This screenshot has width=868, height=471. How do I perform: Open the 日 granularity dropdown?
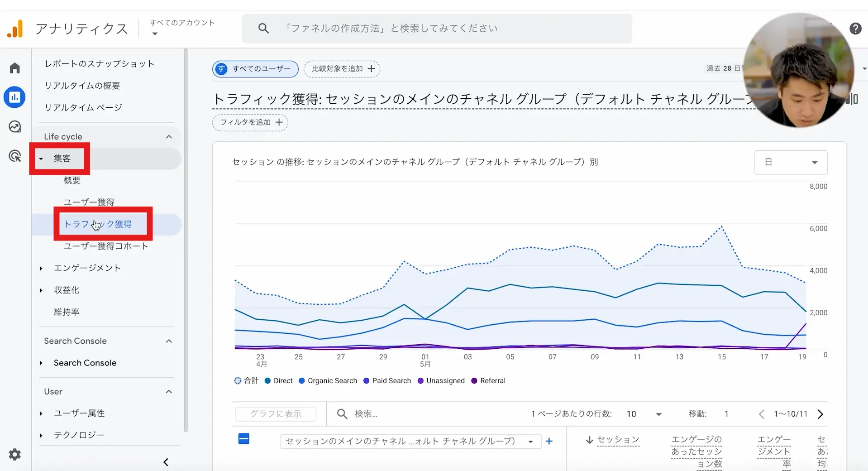(790, 162)
